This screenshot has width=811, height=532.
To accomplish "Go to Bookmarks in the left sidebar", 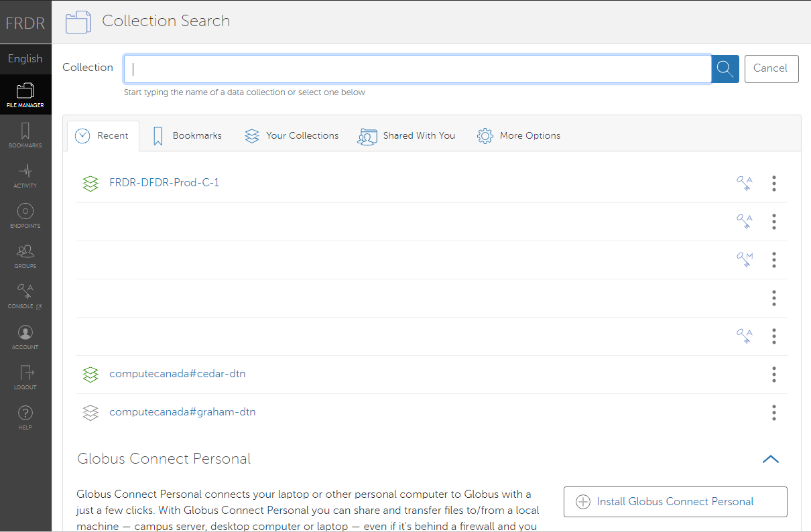I will point(25,135).
